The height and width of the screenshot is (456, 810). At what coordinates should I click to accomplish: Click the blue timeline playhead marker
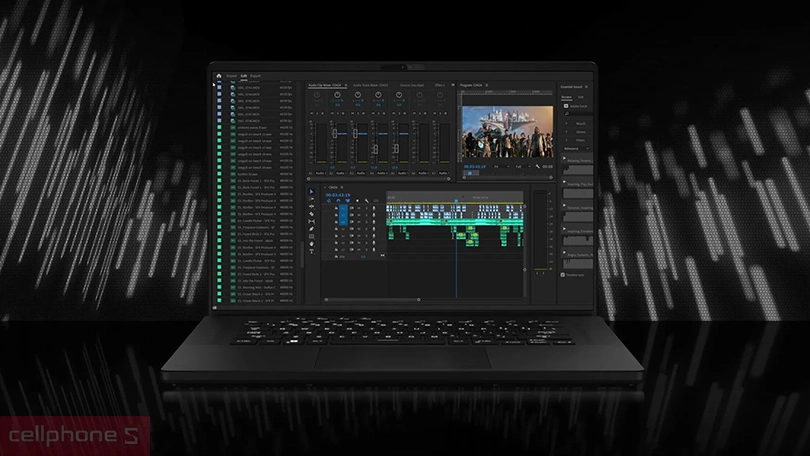pos(456,200)
